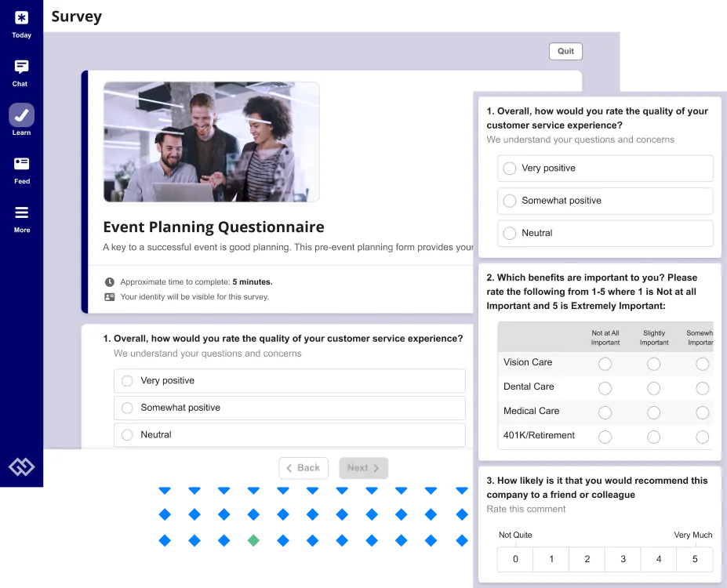Viewport: 727px width, 588px height.
Task: Click the 'Very Much' scale label
Action: tap(693, 535)
